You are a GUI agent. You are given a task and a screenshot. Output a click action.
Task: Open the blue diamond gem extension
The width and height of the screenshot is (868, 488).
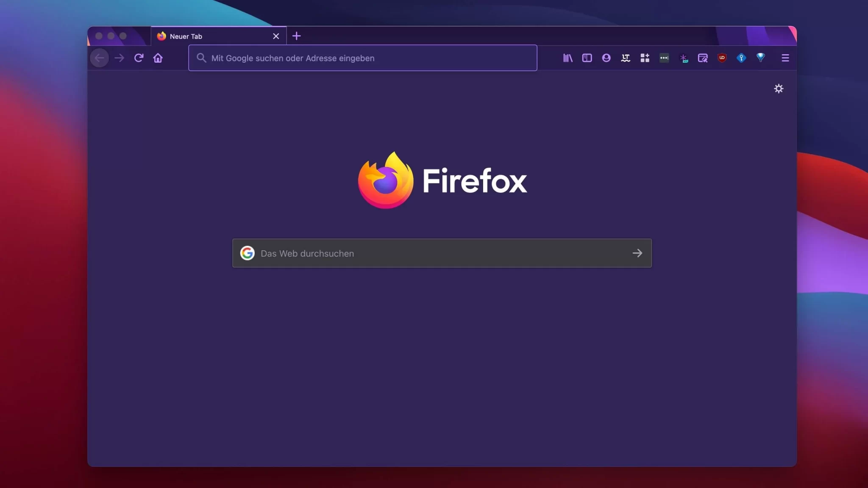coord(761,58)
